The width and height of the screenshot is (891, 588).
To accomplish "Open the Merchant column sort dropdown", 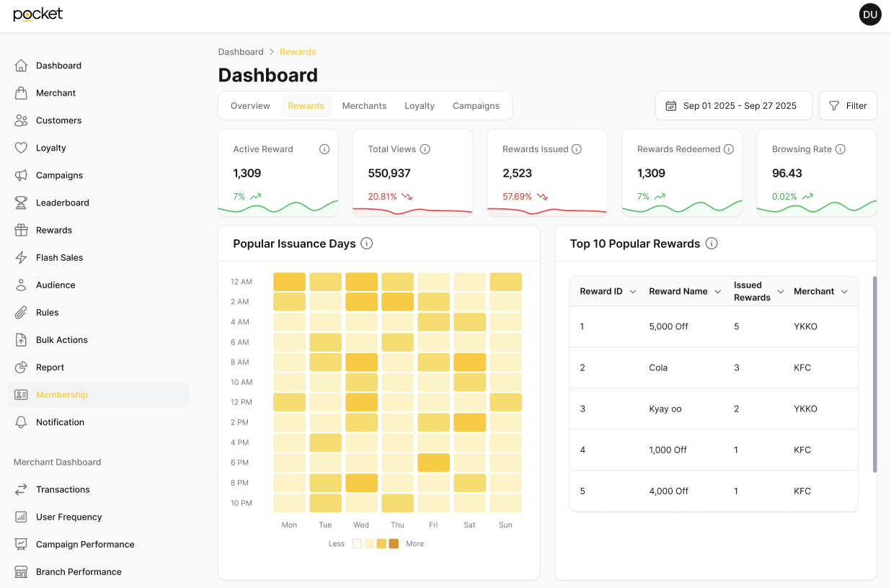I will (844, 292).
